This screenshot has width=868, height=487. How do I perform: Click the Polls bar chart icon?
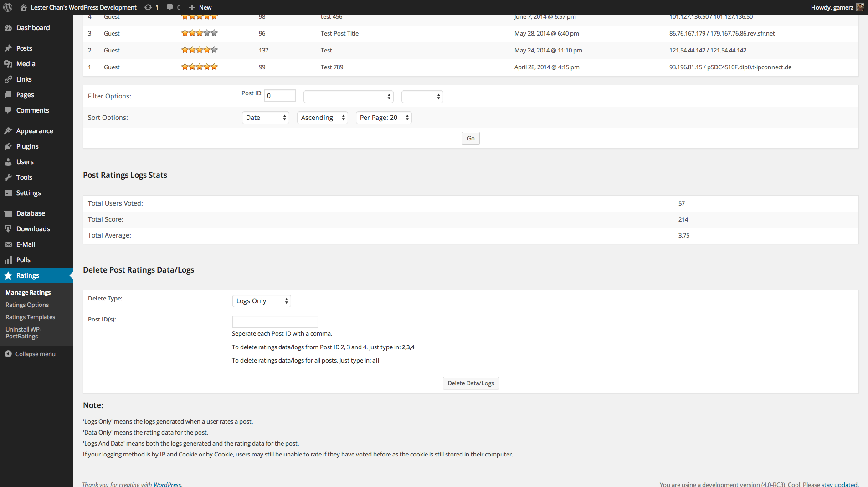(x=8, y=260)
